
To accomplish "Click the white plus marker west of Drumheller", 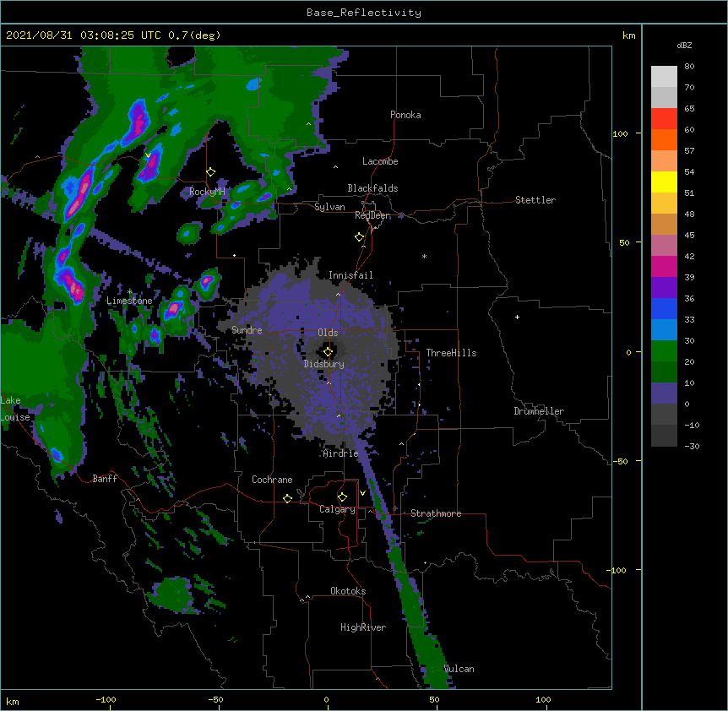I will (x=517, y=317).
